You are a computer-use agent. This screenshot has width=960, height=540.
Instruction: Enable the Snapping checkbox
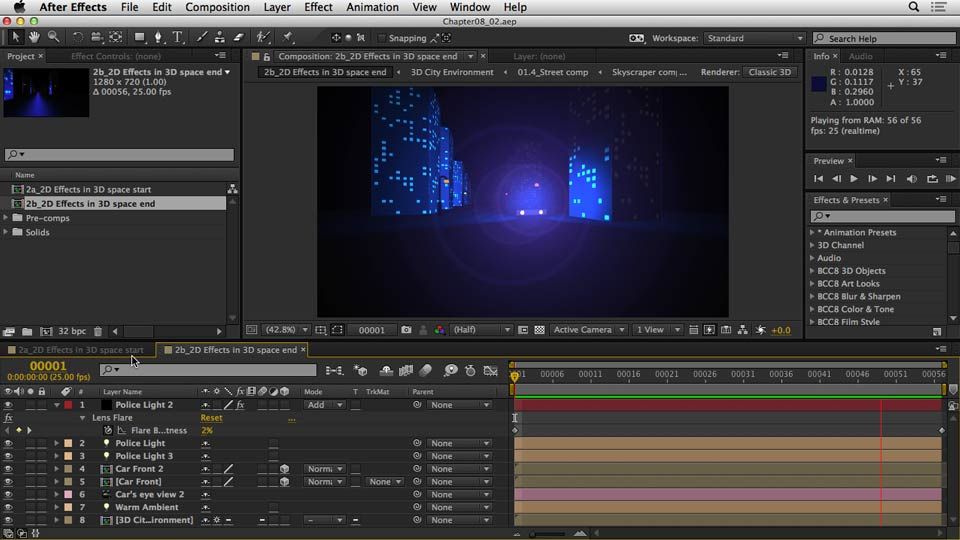click(383, 38)
